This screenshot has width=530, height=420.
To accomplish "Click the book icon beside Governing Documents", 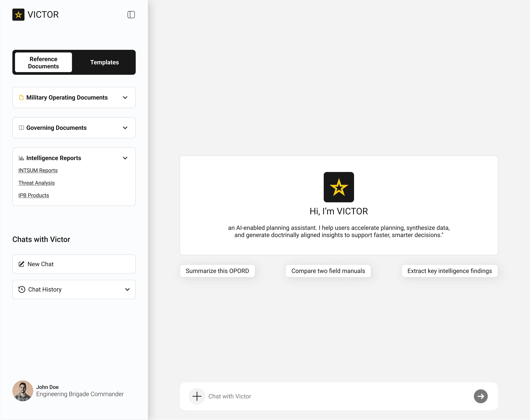I will tap(21, 128).
